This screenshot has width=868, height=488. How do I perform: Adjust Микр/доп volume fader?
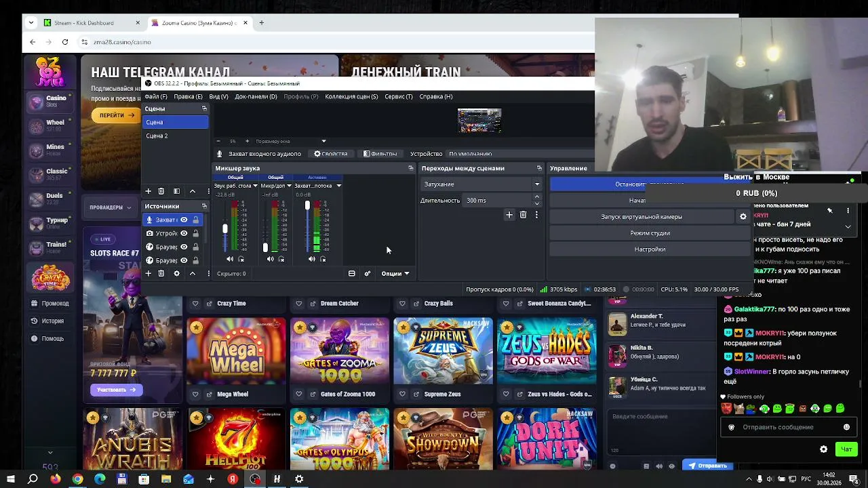pos(265,247)
